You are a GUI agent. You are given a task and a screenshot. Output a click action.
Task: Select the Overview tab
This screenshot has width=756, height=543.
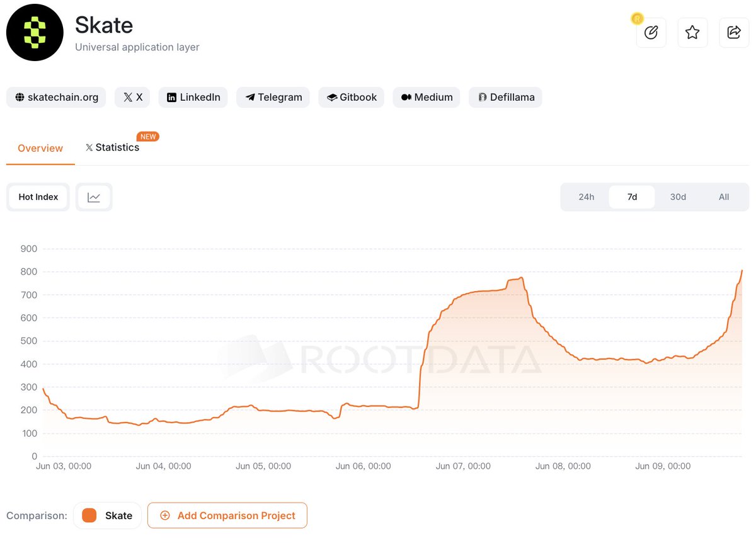pyautogui.click(x=40, y=148)
